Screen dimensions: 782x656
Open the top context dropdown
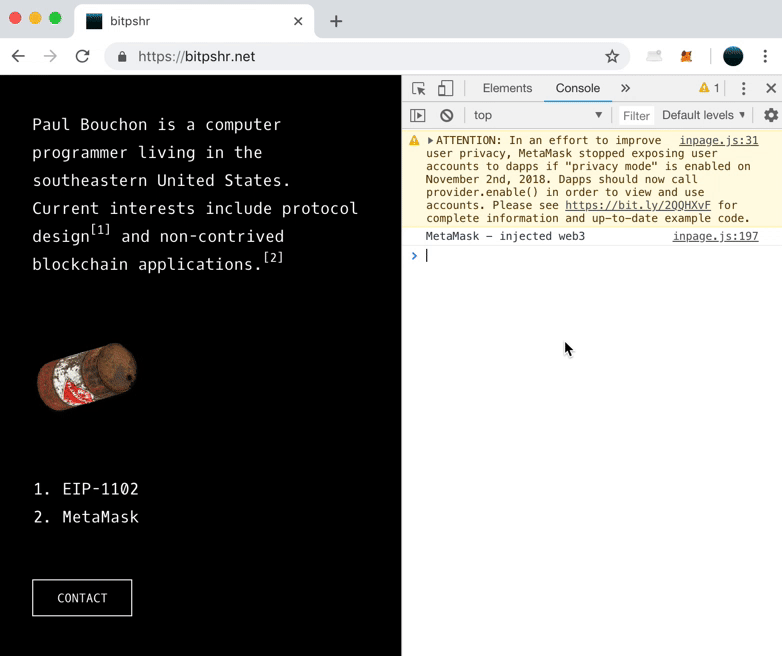(x=538, y=115)
